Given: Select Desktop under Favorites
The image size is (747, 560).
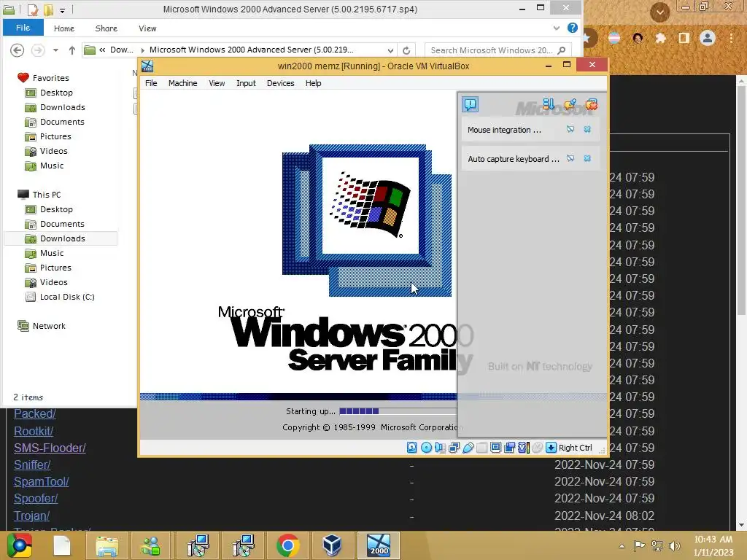Looking at the screenshot, I should pos(56,93).
